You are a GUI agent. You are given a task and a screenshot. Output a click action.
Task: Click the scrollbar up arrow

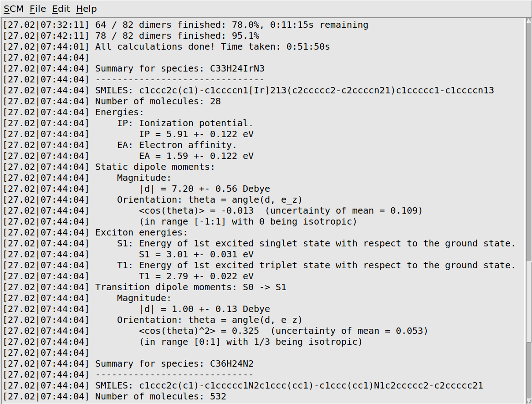[528, 21]
